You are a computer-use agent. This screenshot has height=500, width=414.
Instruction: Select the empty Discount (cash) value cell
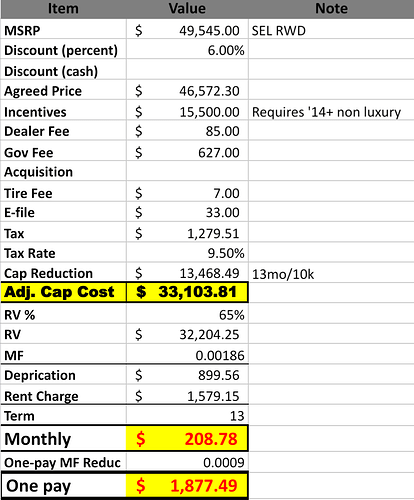187,70
